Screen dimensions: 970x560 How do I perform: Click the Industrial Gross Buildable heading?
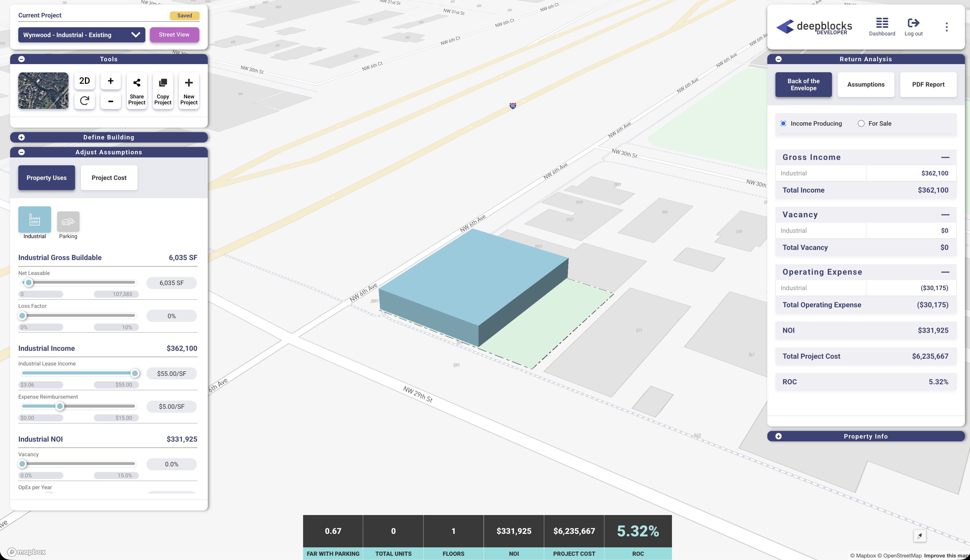(60, 258)
